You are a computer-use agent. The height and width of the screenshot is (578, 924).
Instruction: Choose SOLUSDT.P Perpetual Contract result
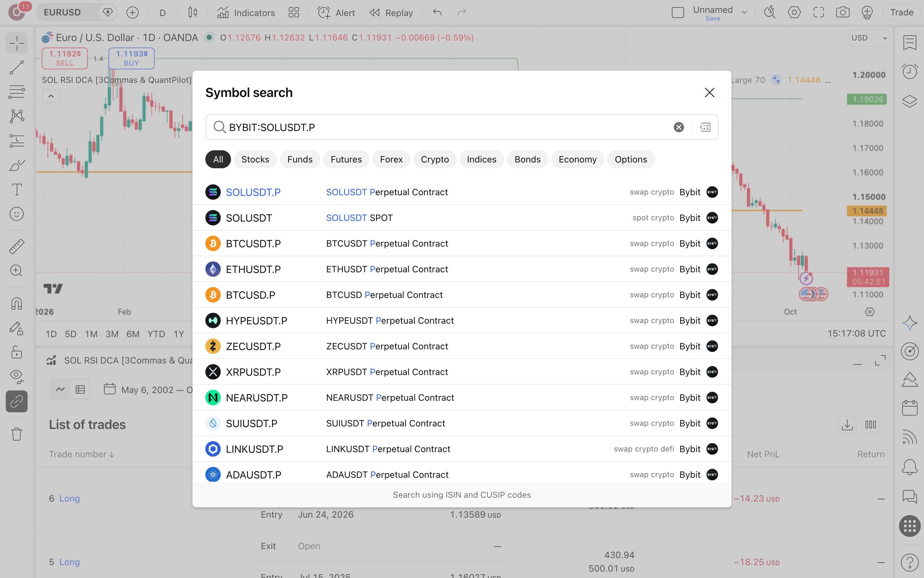(462, 192)
